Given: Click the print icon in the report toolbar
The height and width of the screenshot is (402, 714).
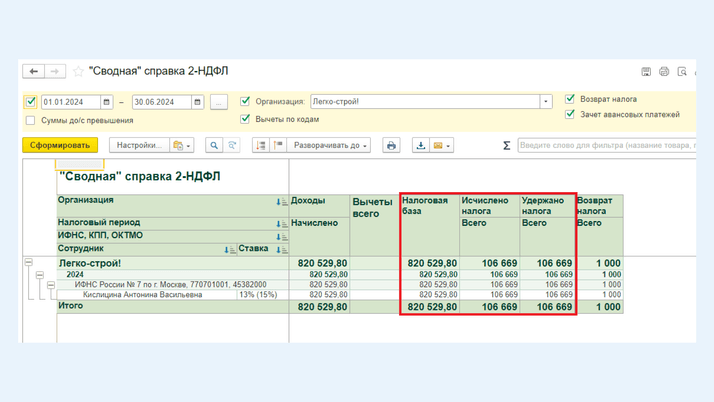Looking at the screenshot, I should click(x=391, y=145).
